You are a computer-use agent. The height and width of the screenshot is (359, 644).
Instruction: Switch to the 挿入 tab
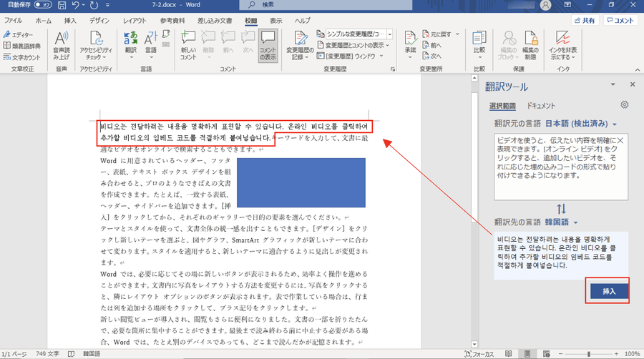click(x=70, y=21)
